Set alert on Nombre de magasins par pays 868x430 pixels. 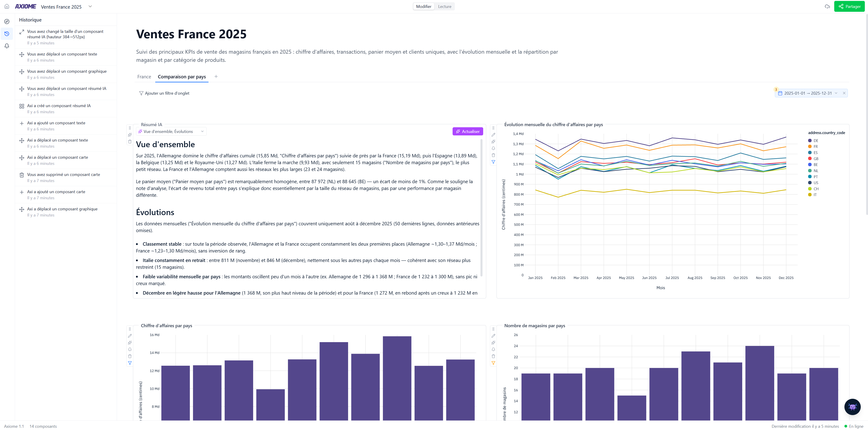pyautogui.click(x=493, y=349)
